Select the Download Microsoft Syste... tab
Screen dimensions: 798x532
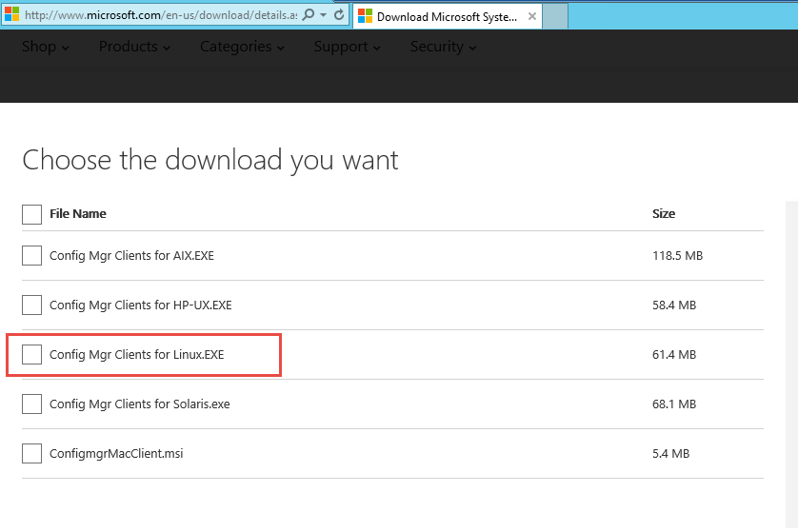pos(448,16)
